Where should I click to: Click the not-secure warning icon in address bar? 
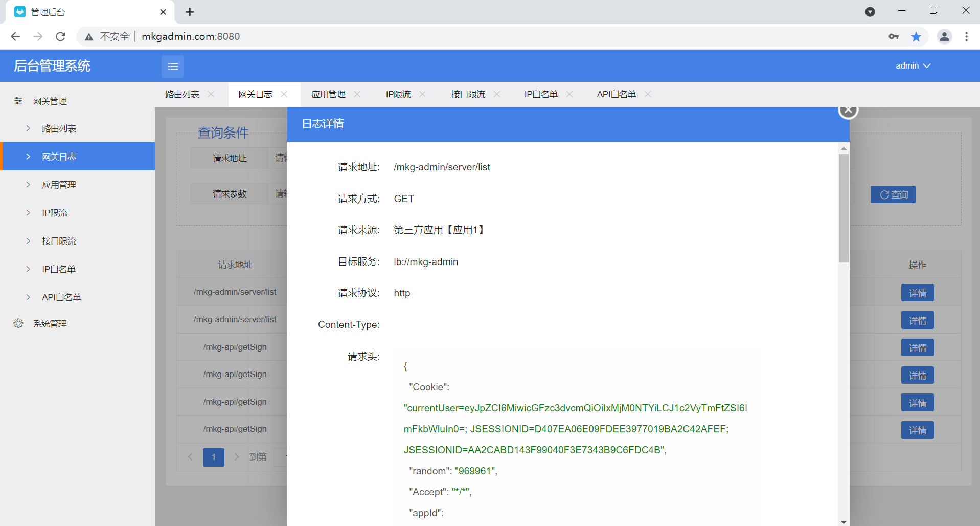tap(89, 37)
